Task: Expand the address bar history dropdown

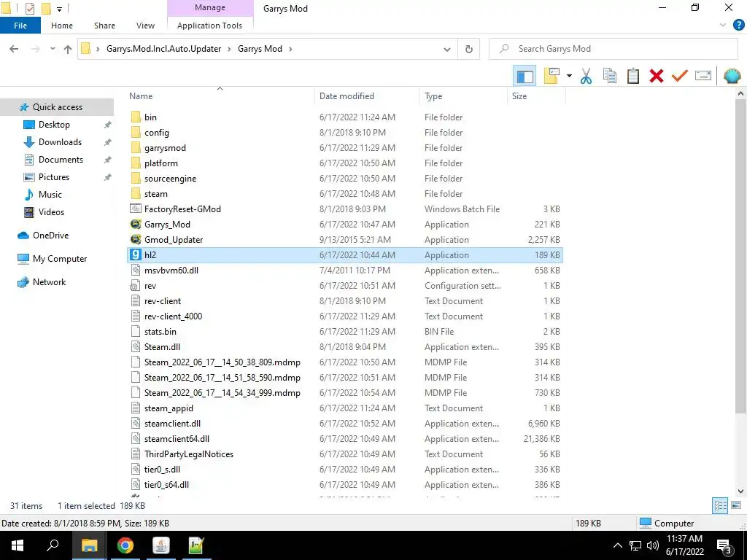Action: pos(447,49)
